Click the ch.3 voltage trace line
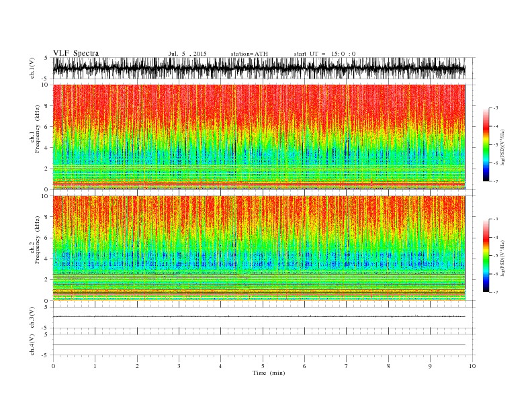Image resolution: width=532 pixels, height=411 pixels. pos(259,316)
